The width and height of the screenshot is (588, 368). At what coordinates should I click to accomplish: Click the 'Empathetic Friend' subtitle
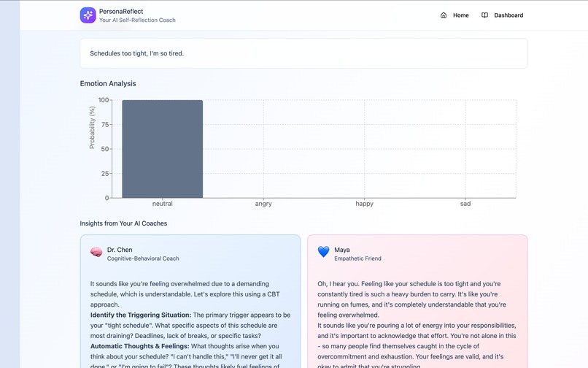[x=357, y=258]
